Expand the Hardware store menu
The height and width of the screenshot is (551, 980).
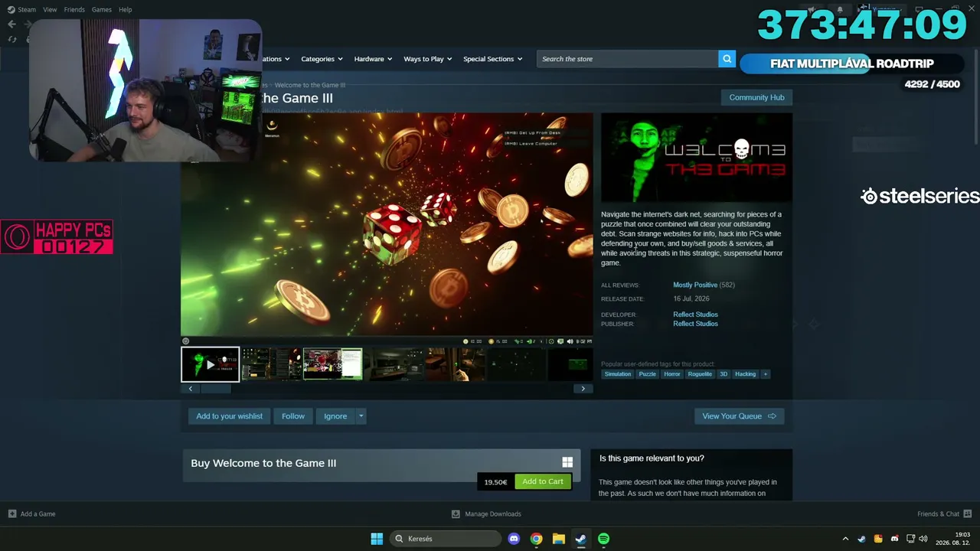click(x=373, y=59)
